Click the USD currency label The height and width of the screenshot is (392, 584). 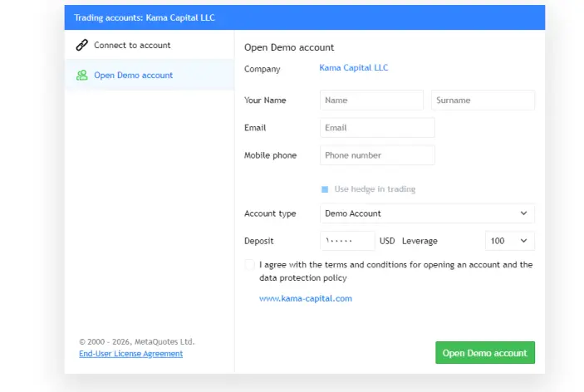(x=387, y=241)
